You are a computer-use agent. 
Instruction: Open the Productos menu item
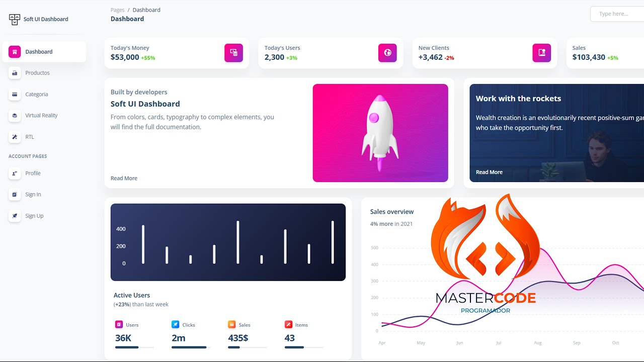click(44, 73)
